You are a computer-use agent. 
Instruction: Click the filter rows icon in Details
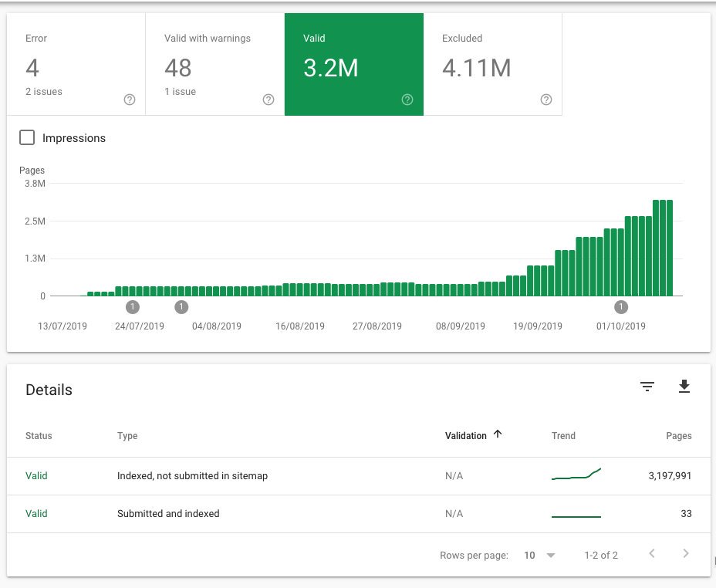point(647,387)
